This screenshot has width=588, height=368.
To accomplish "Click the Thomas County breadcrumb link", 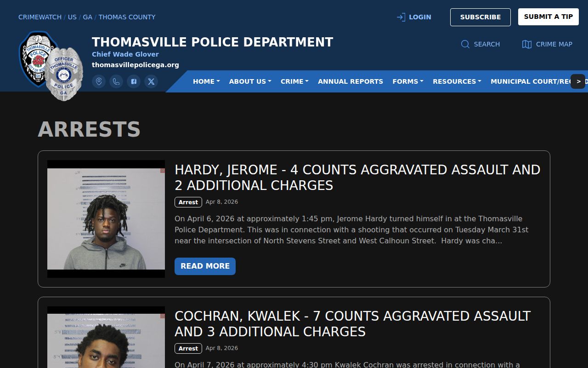I will coord(127,17).
